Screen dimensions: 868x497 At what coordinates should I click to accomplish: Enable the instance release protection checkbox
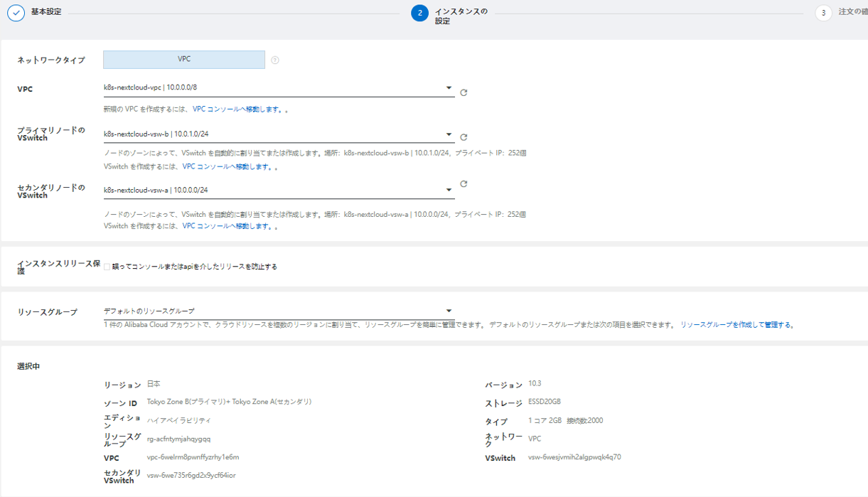tap(107, 267)
